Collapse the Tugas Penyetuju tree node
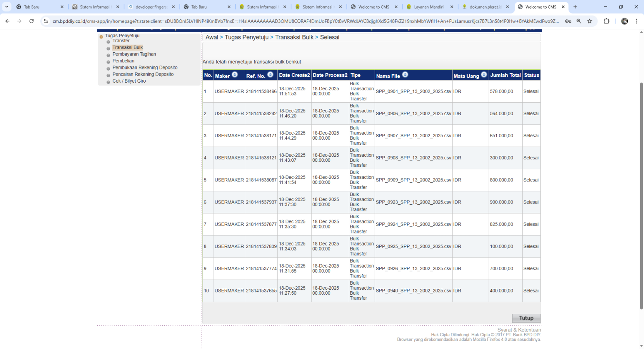This screenshot has width=644, height=349. click(x=101, y=36)
